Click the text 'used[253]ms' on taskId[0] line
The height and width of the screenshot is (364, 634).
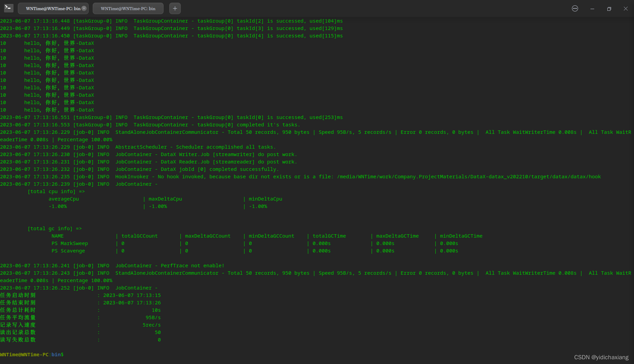pyautogui.click(x=326, y=117)
